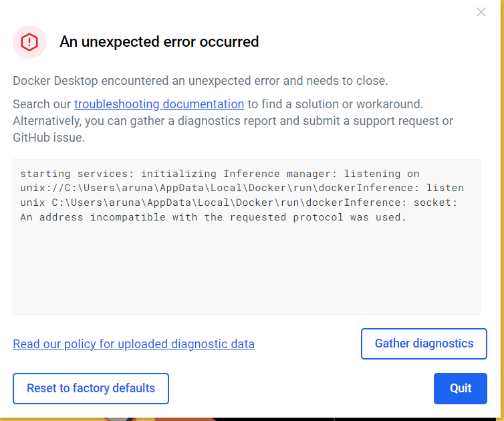The width and height of the screenshot is (504, 421).
Task: Click the red error alert icon
Action: [29, 42]
